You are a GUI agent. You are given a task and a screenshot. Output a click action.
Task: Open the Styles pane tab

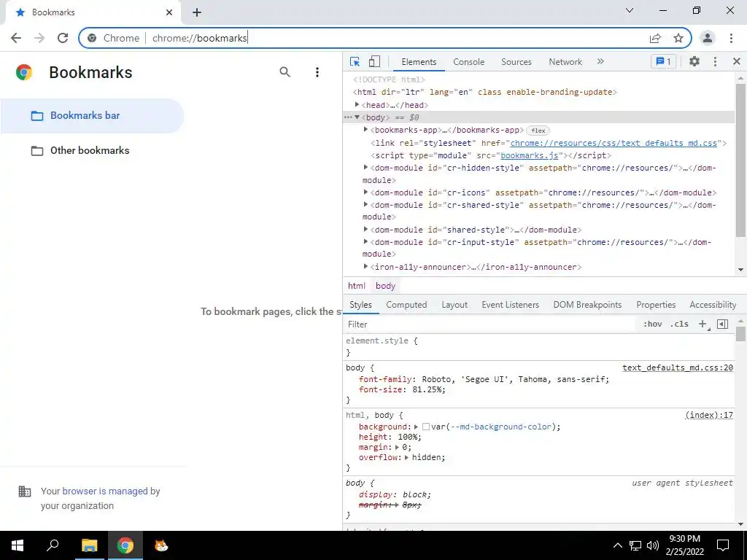pyautogui.click(x=360, y=305)
